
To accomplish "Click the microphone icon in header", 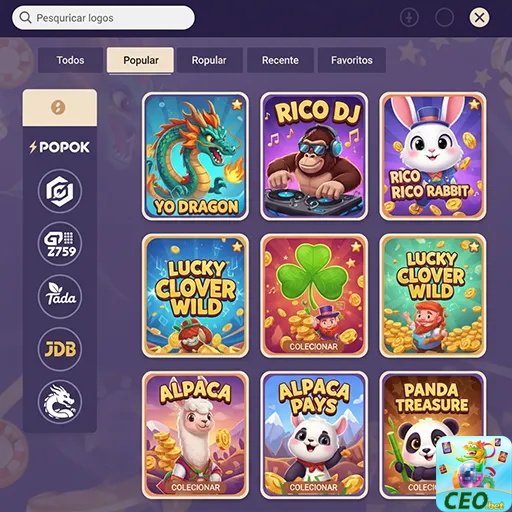I will click(409, 17).
